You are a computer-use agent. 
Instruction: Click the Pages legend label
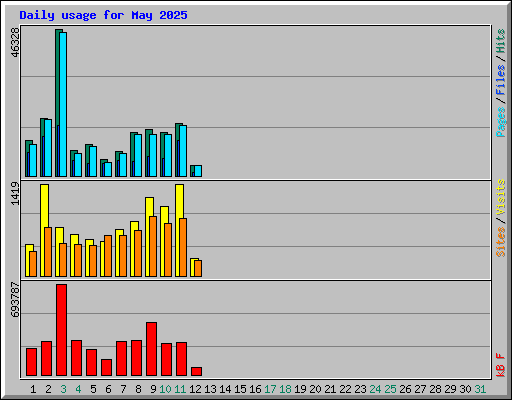click(x=500, y=122)
